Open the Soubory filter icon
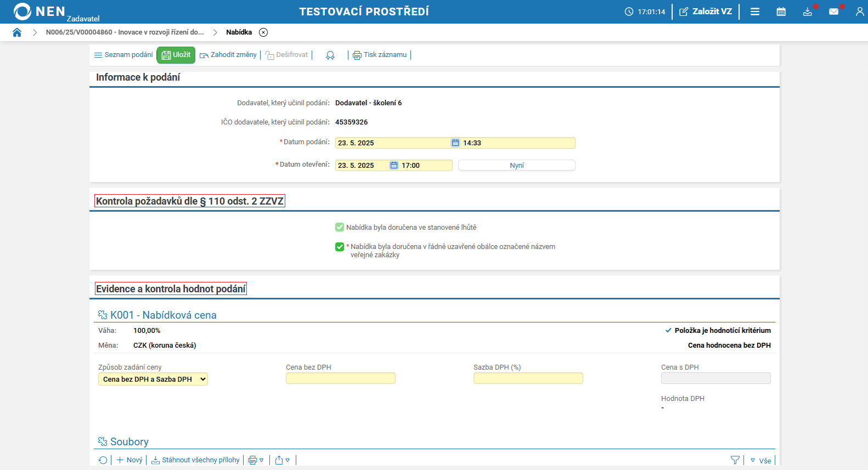The height and width of the screenshot is (470, 868). coord(735,460)
